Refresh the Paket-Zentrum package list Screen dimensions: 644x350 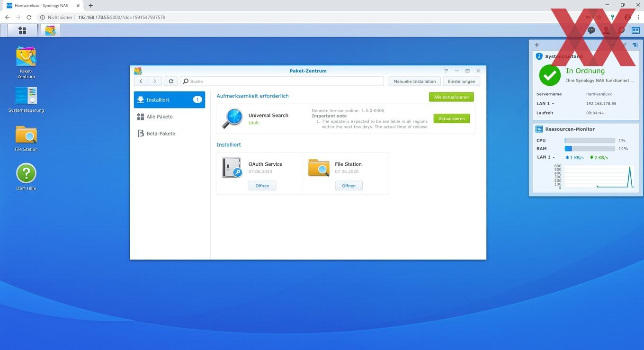[x=171, y=81]
